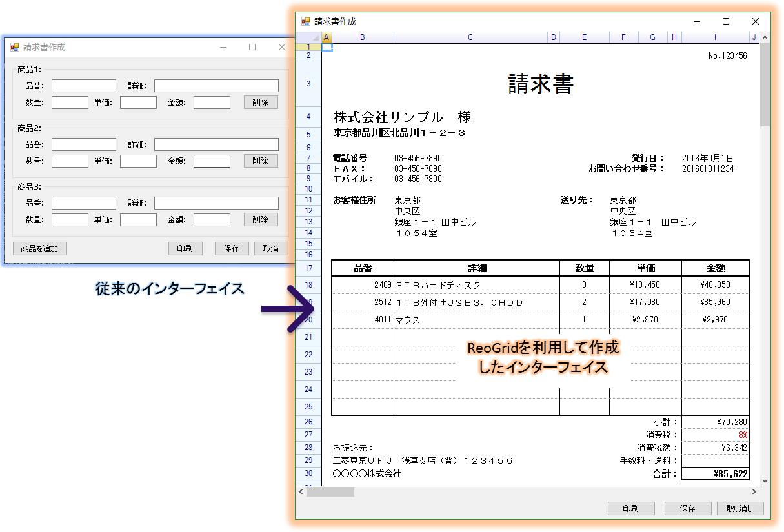
Task: Delete 商品1 with its 削除 button
Action: coord(261,102)
